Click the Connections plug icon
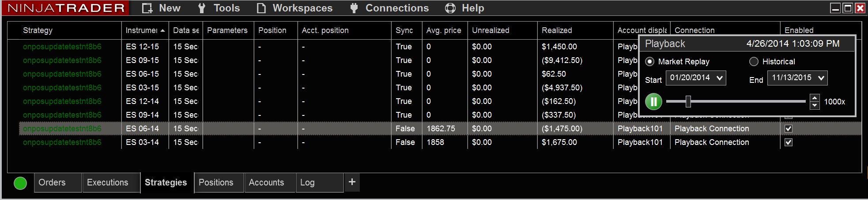The width and height of the screenshot is (868, 200). coord(354,8)
